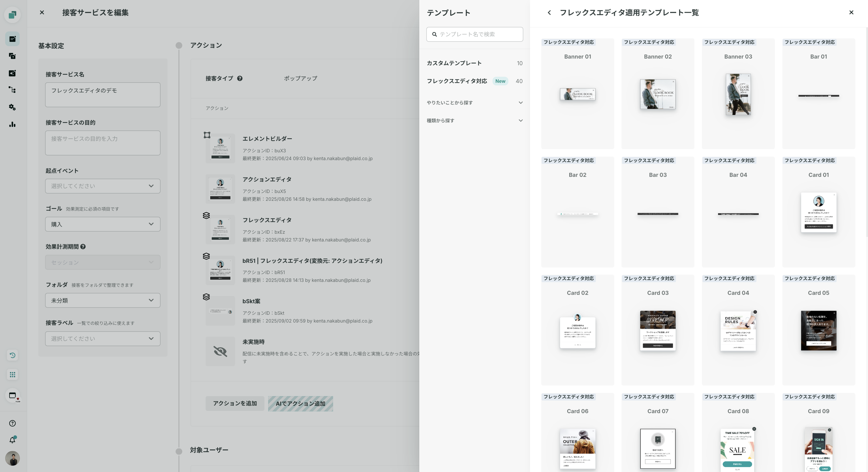Open the エレメントビルダー action

tap(267, 138)
